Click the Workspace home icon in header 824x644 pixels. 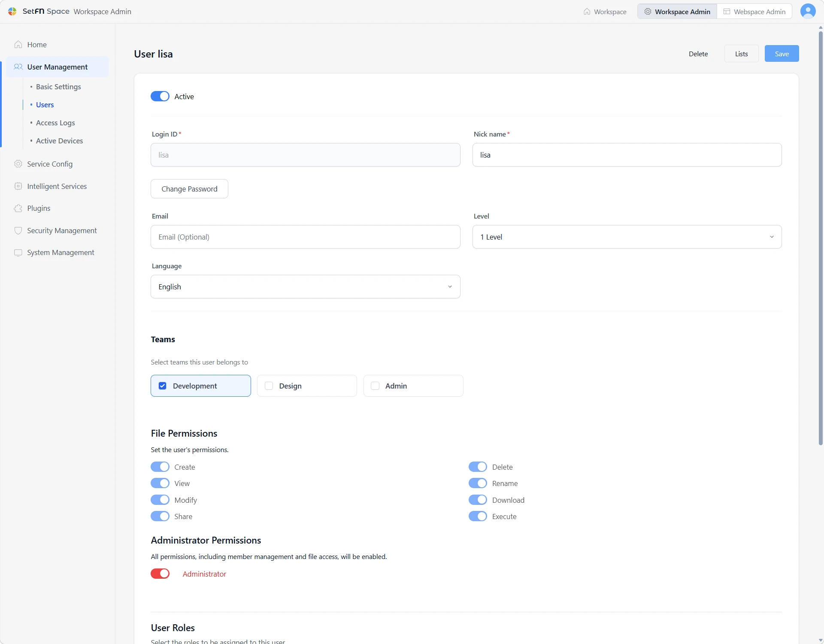[x=587, y=12]
